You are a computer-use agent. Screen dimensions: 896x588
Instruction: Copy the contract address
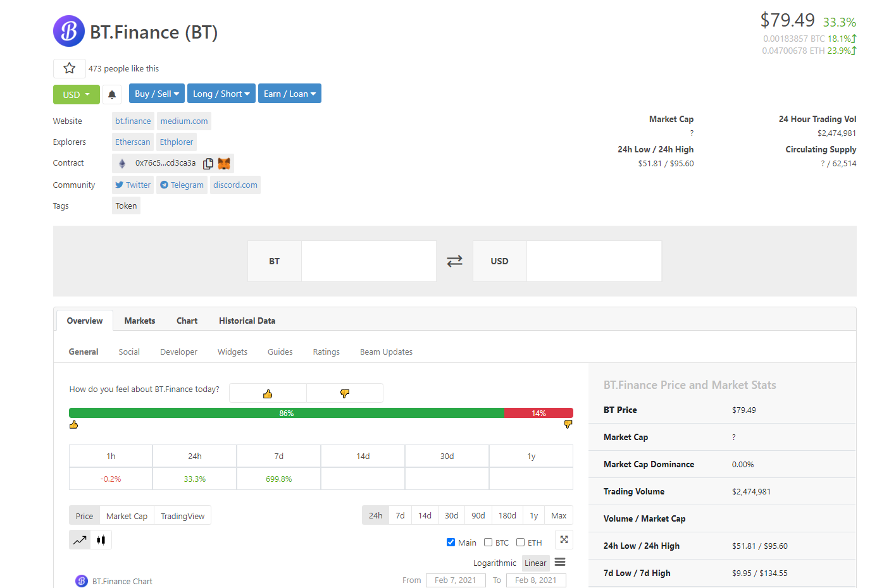coord(208,163)
